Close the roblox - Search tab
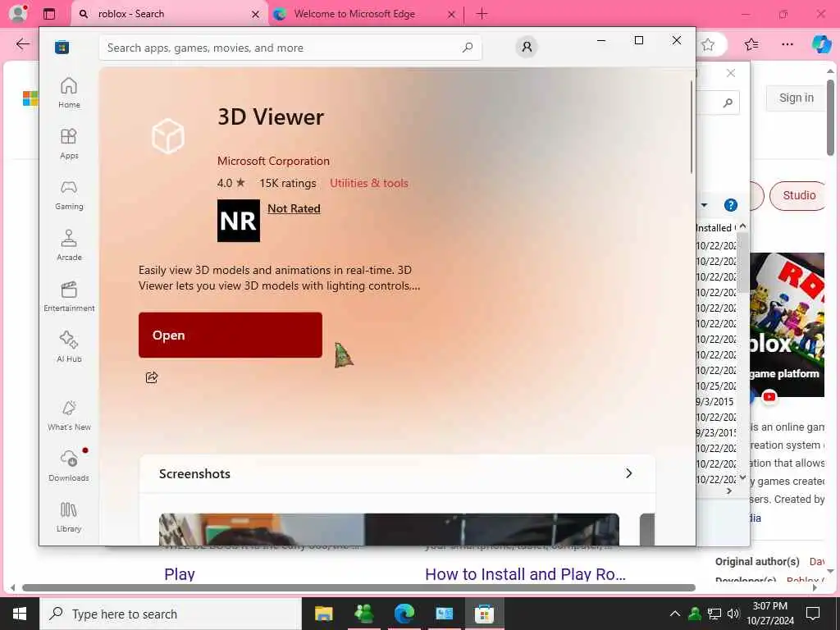 tap(256, 15)
